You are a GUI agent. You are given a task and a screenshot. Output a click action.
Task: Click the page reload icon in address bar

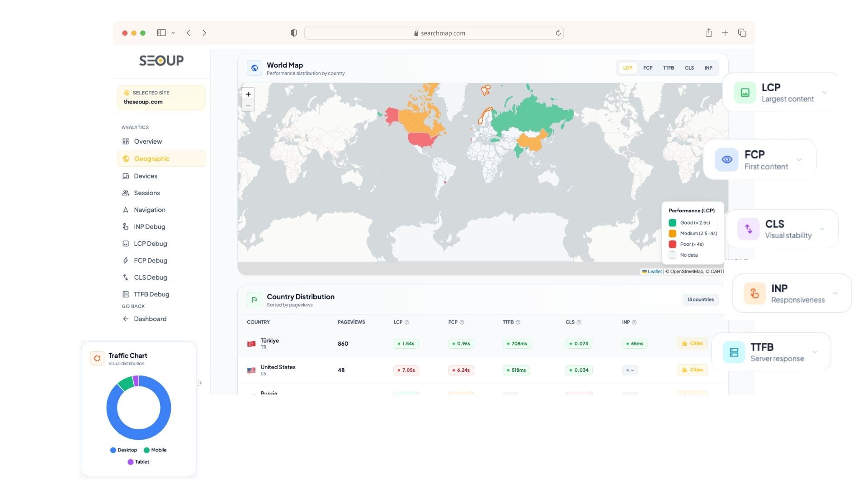558,33
